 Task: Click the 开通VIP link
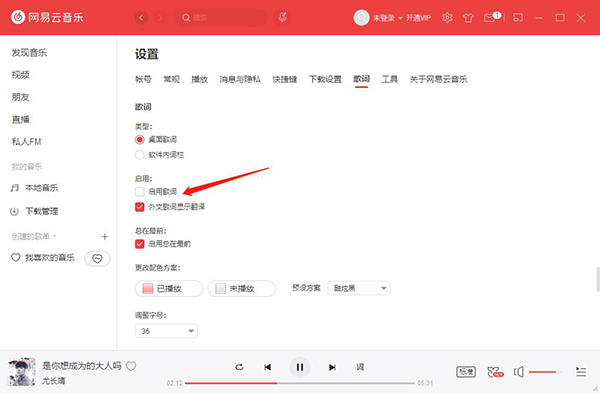(418, 18)
